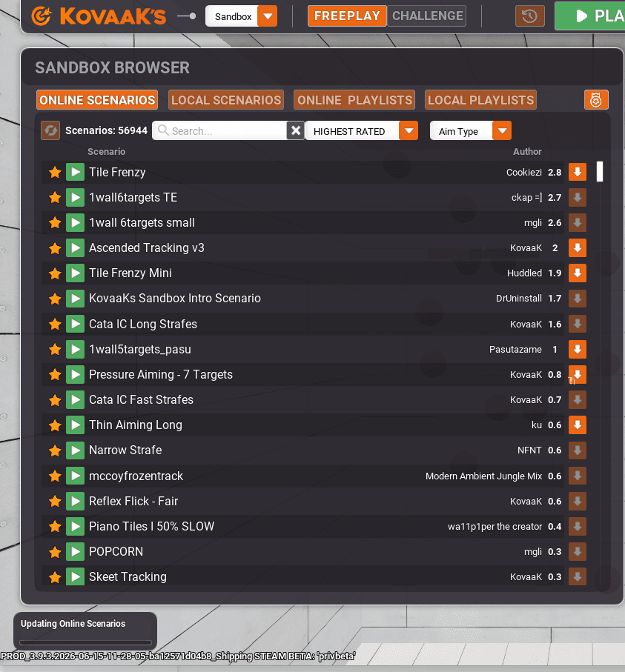Screen dimensions: 625x672
Task: Select the Cata IC Fast Strafes row name
Action: [141, 400]
